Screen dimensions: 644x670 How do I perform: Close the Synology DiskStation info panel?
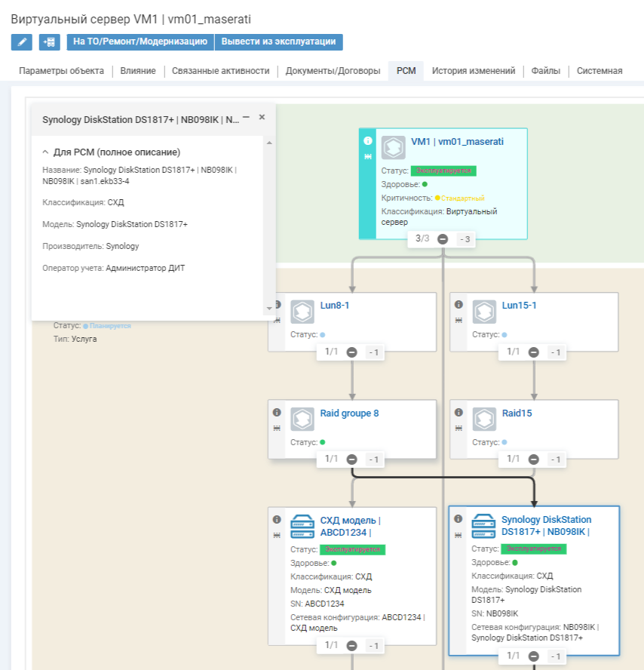[x=262, y=117]
